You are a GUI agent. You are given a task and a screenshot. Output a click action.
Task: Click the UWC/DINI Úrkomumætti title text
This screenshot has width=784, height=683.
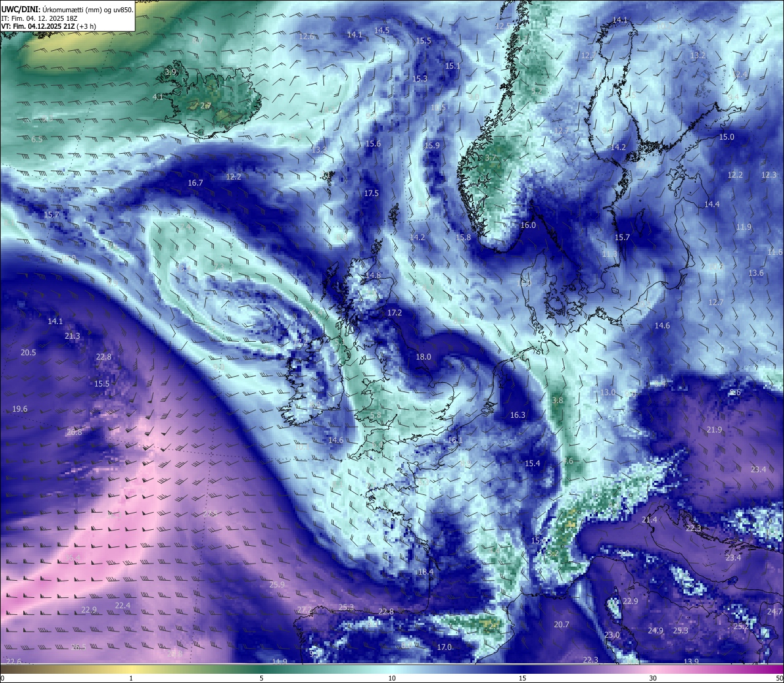pos(67,9)
